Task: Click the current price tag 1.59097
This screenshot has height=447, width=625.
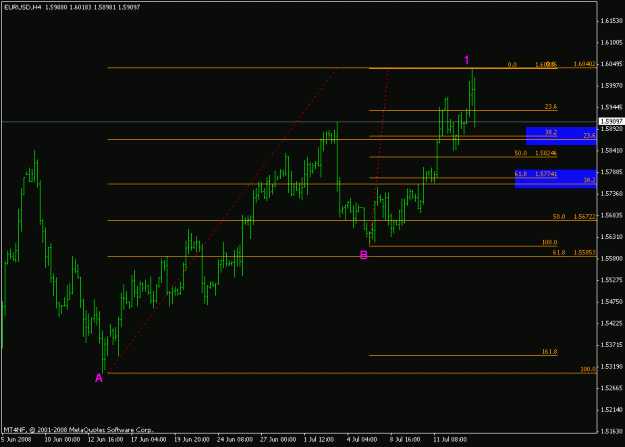Action: coord(611,121)
